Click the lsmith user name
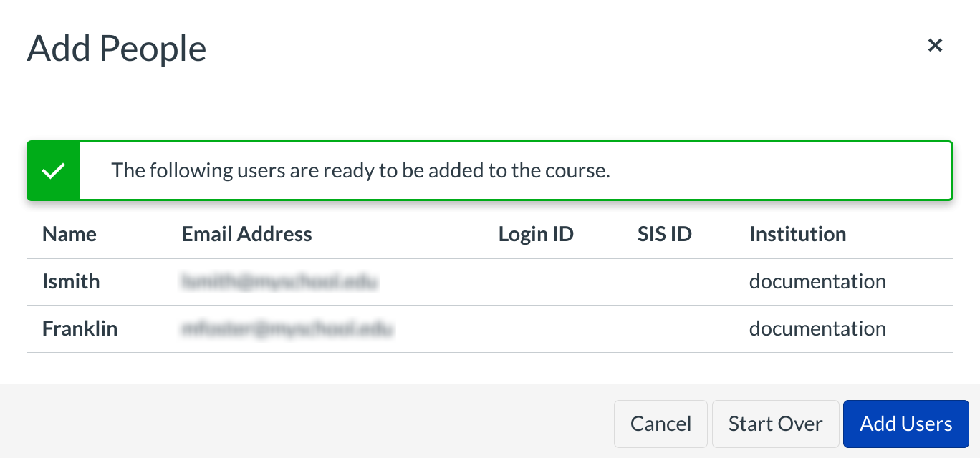 pos(71,281)
